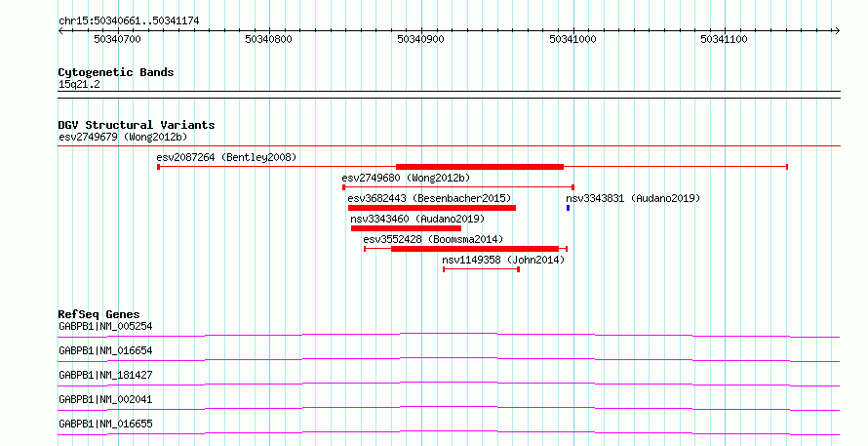Image resolution: width=868 pixels, height=446 pixels.
Task: Click the left arrow of the ruler
Action: tap(60, 31)
